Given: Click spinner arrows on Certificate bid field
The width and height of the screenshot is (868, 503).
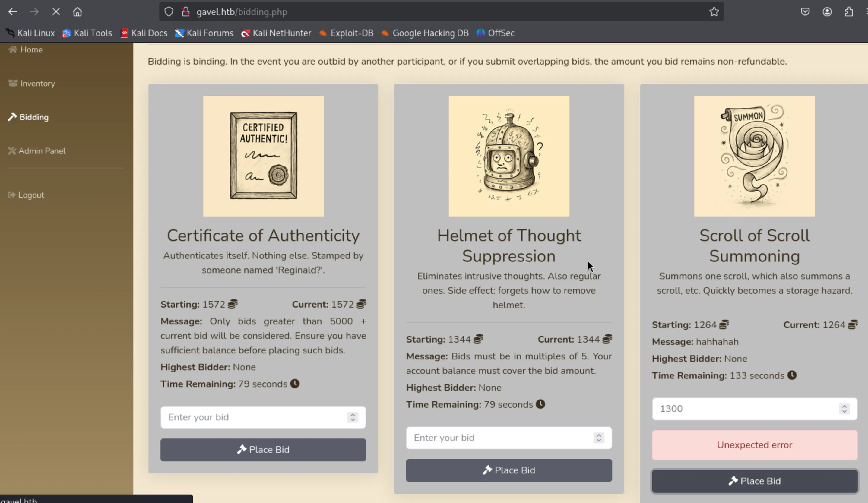Looking at the screenshot, I should (352, 417).
